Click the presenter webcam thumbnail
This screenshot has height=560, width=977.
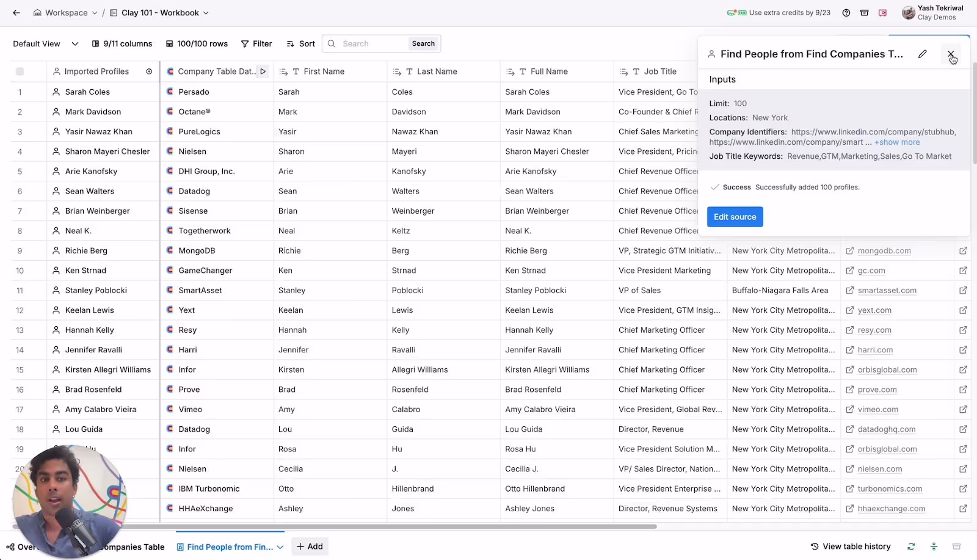point(68,502)
